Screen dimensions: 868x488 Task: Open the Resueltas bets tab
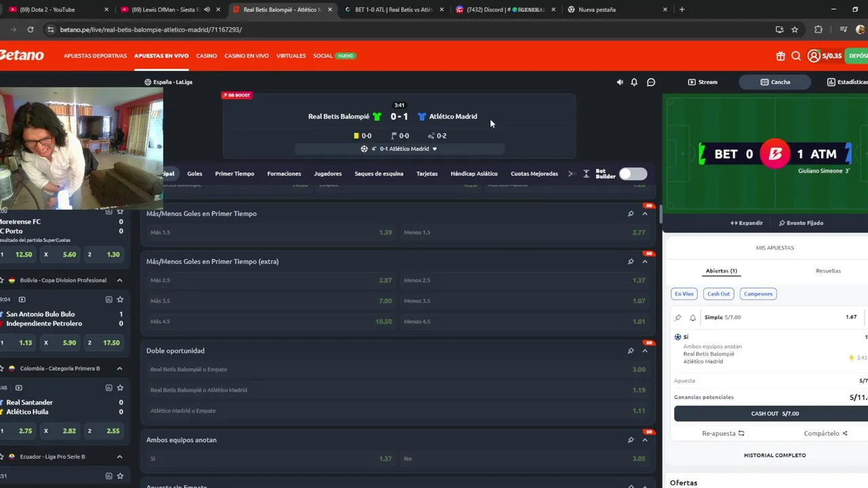828,270
